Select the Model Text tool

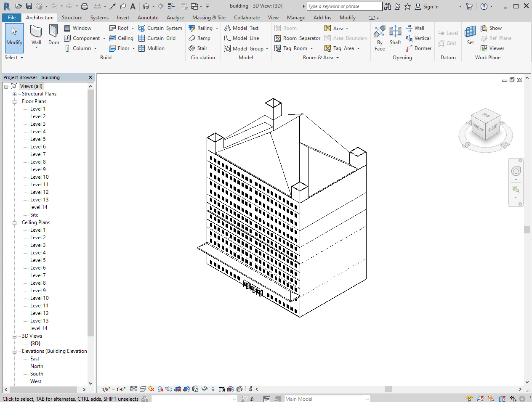click(241, 28)
